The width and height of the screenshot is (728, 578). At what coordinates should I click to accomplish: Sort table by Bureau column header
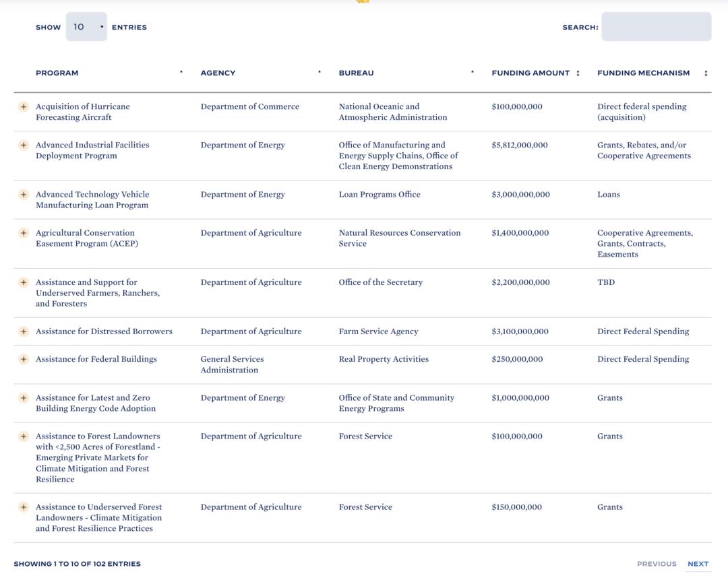356,73
